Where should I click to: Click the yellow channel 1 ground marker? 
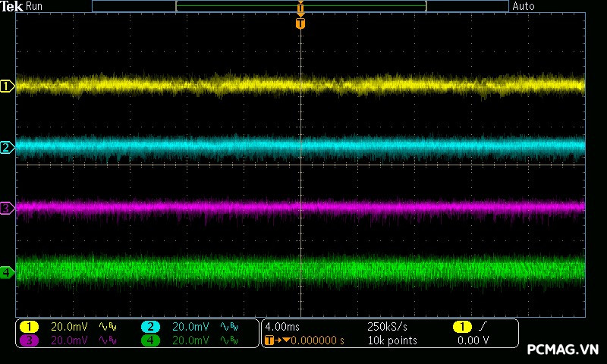point(8,86)
